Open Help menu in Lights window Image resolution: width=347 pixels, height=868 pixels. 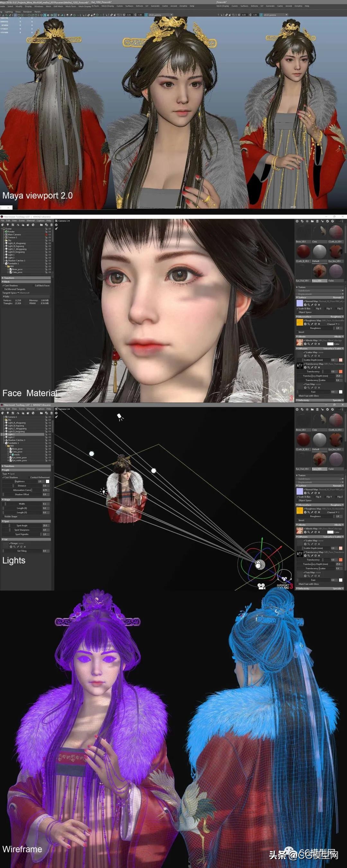[49, 409]
